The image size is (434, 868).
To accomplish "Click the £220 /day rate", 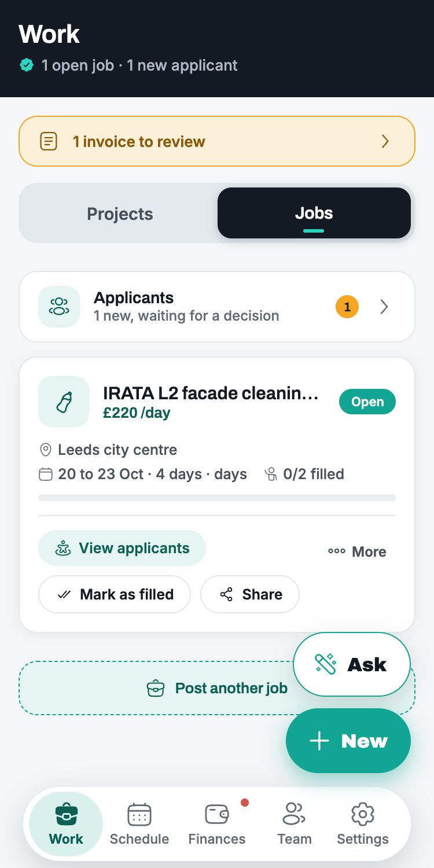I will click(x=137, y=413).
